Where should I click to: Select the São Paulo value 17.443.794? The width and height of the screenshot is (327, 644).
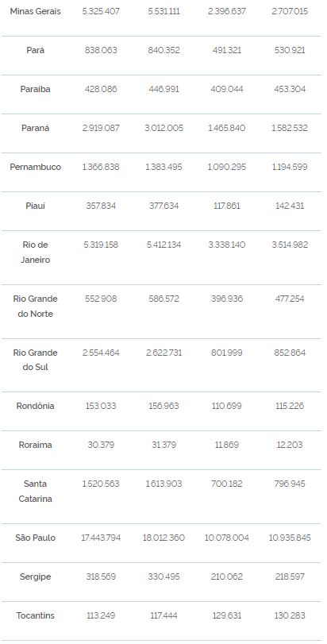pyautogui.click(x=101, y=538)
